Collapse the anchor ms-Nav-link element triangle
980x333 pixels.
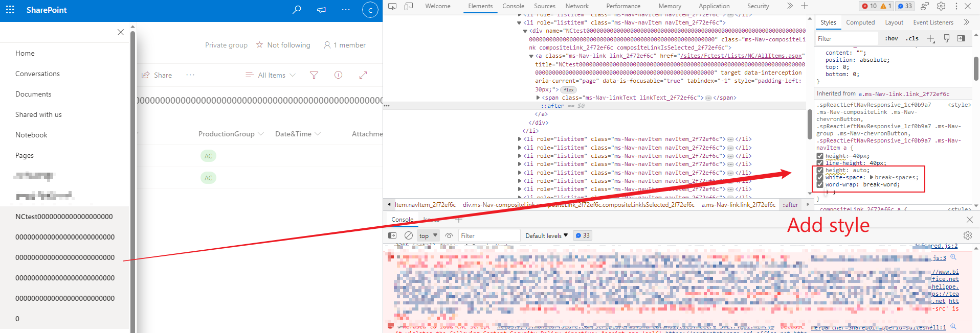(x=531, y=56)
